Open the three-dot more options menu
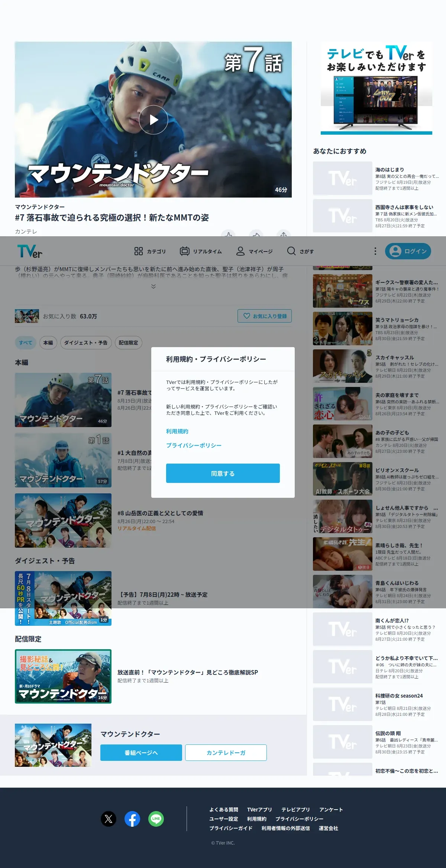The image size is (446, 868). click(375, 251)
